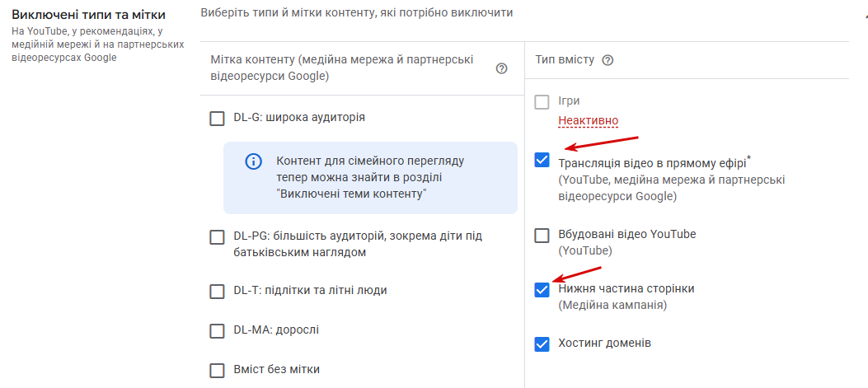Check Вбудовані відео YouTube checkbox
This screenshot has width=868, height=388.
click(x=542, y=236)
